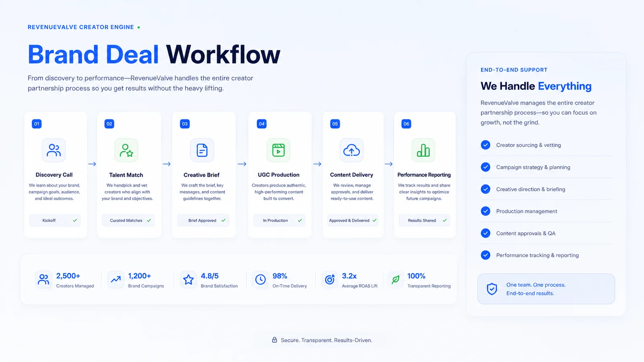Click the Content Delivery cloud upload icon
Image resolution: width=644 pixels, height=362 pixels.
pyautogui.click(x=351, y=150)
